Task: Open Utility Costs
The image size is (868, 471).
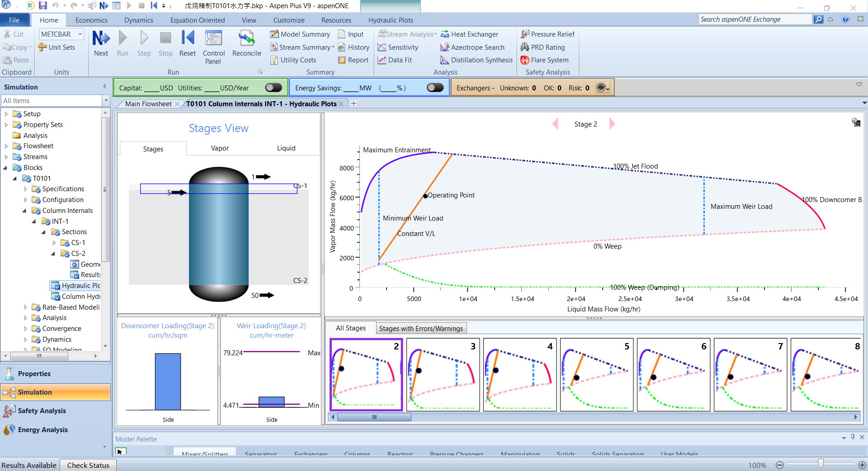Action: click(293, 60)
